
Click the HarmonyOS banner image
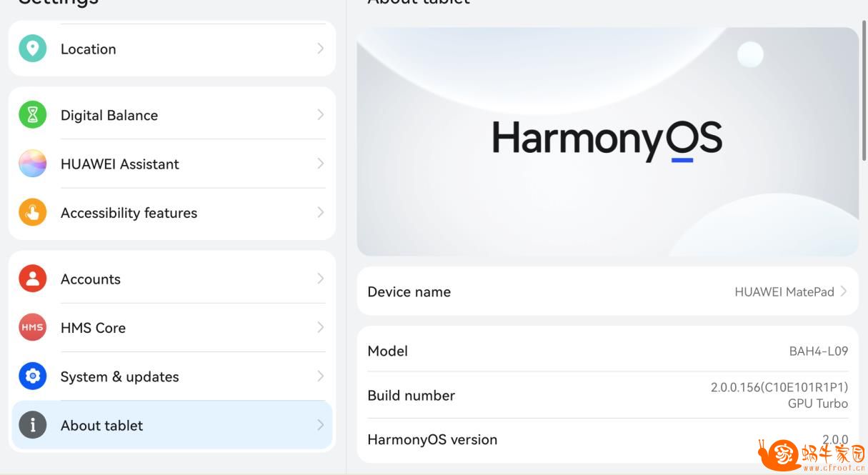[607, 141]
